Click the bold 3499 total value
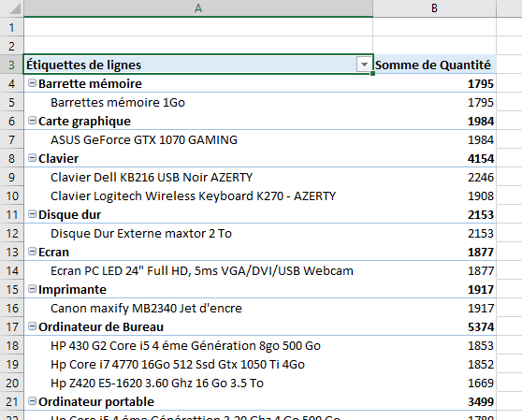The image size is (522, 420). click(x=481, y=401)
